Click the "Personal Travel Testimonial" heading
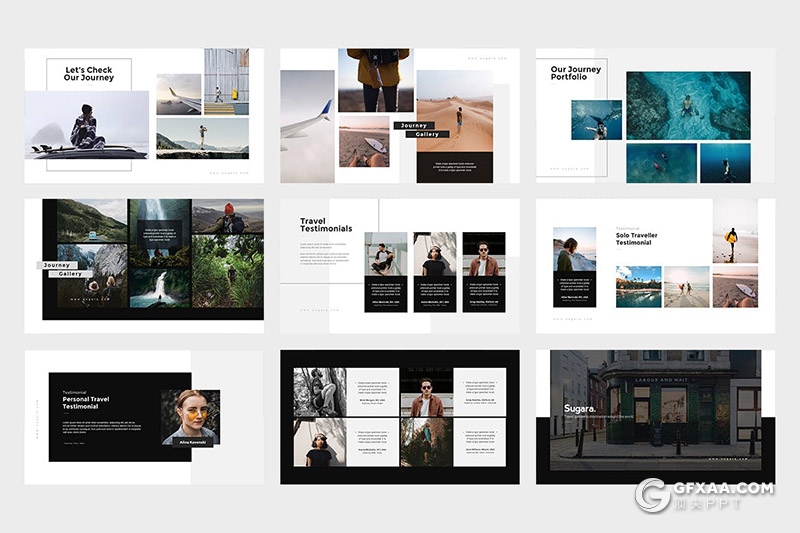 pyautogui.click(x=95, y=402)
